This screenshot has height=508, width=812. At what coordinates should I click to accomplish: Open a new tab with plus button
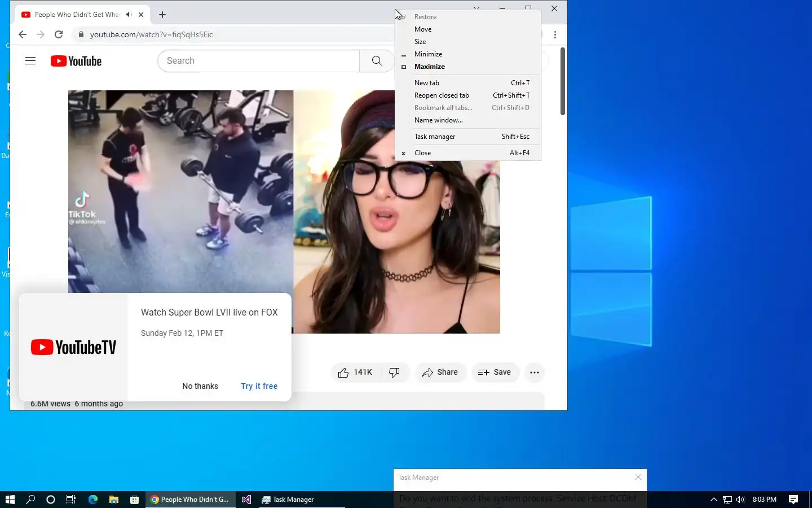pyautogui.click(x=162, y=15)
